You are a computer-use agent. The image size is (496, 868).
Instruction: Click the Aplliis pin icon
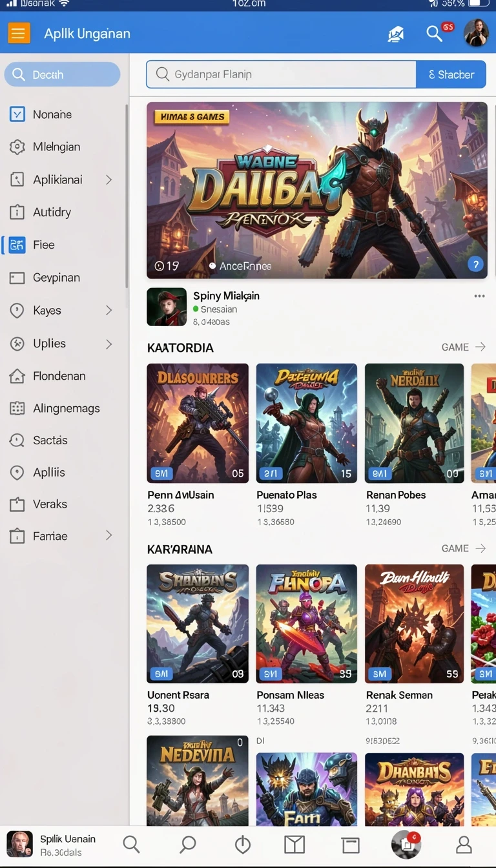pyautogui.click(x=17, y=473)
